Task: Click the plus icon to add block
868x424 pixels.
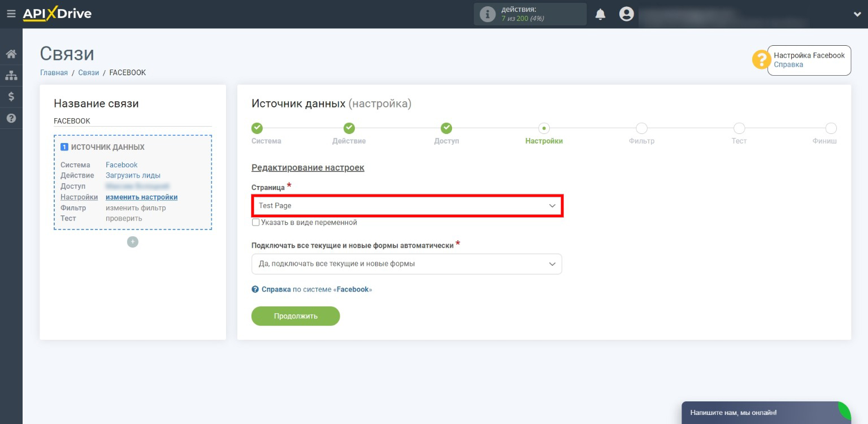Action: point(133,242)
